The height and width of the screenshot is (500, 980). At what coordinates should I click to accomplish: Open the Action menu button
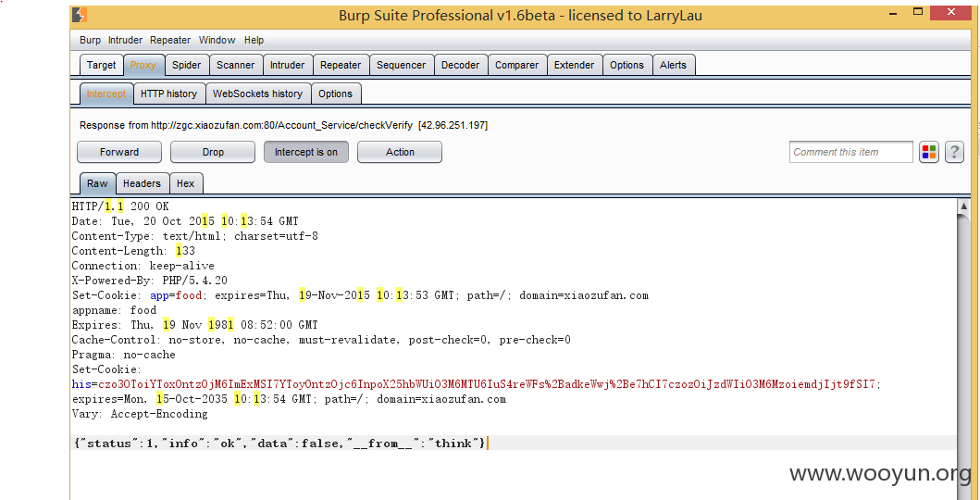pyautogui.click(x=400, y=152)
